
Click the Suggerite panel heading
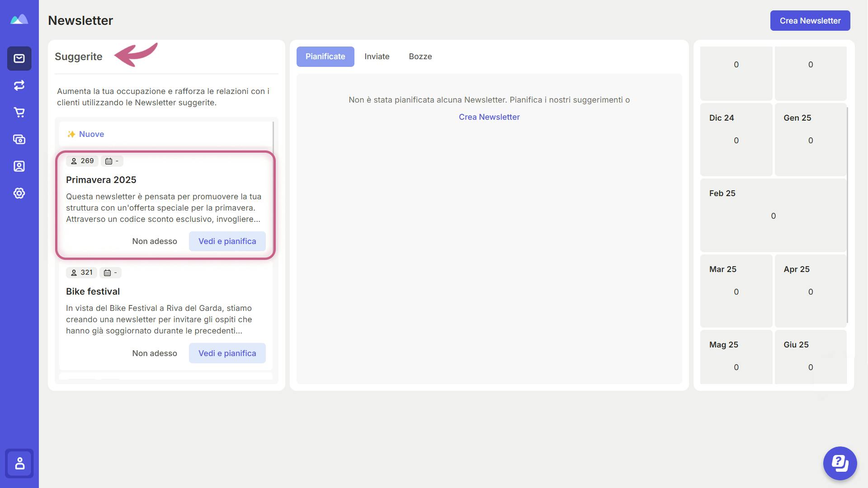coord(79,56)
